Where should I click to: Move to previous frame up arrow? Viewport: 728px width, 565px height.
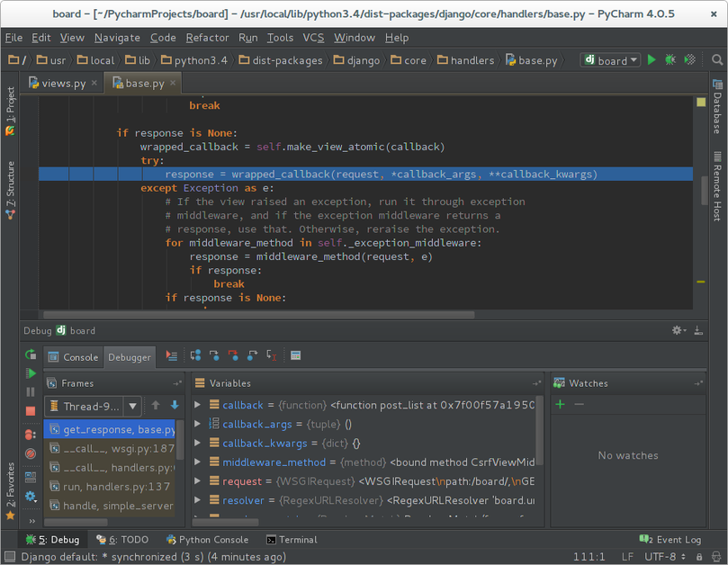156,405
